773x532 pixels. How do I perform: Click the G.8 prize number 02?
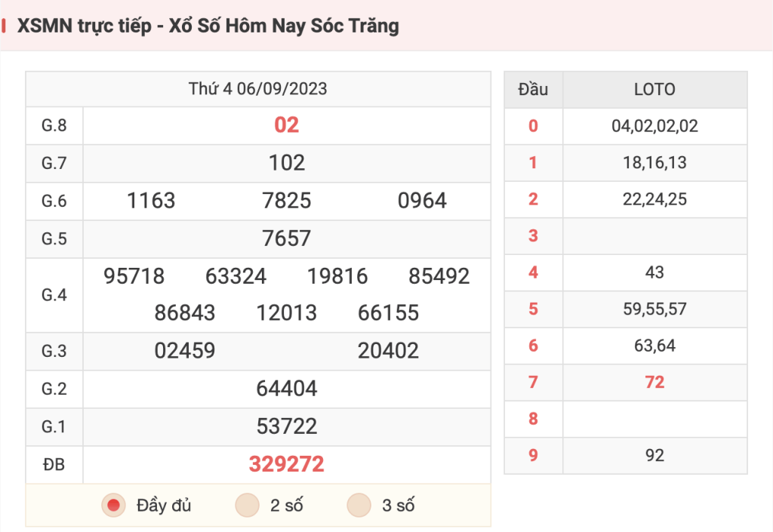coord(286,125)
